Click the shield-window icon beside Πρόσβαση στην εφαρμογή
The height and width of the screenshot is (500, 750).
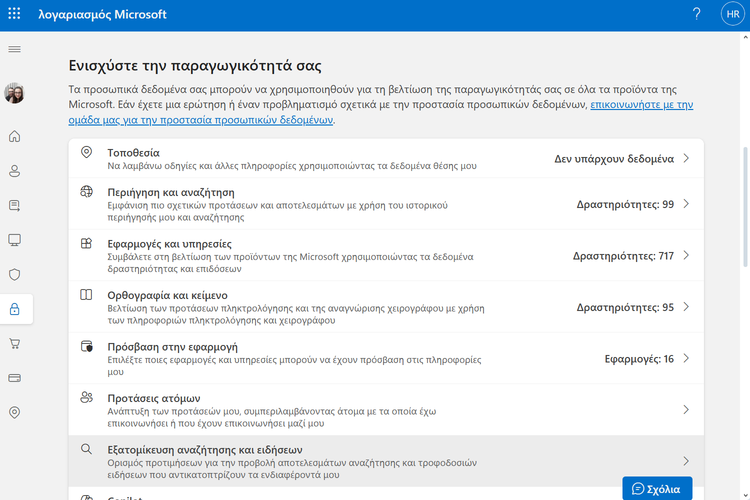tap(87, 346)
